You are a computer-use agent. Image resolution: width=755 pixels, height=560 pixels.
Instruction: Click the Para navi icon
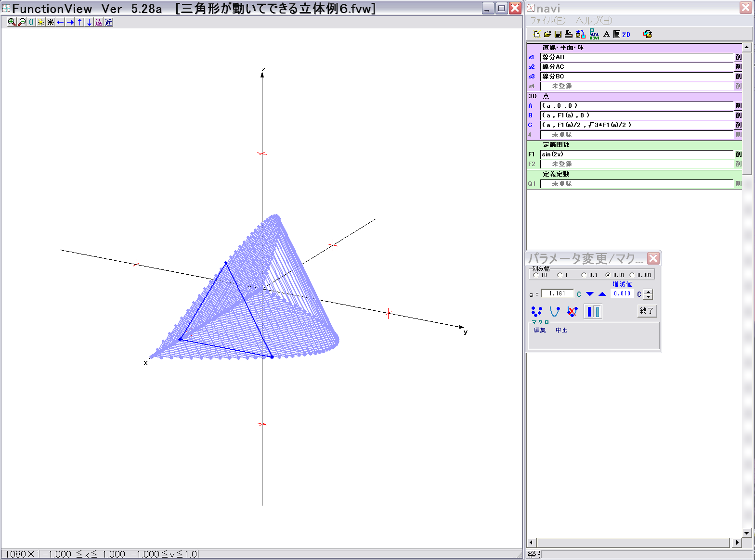594,34
